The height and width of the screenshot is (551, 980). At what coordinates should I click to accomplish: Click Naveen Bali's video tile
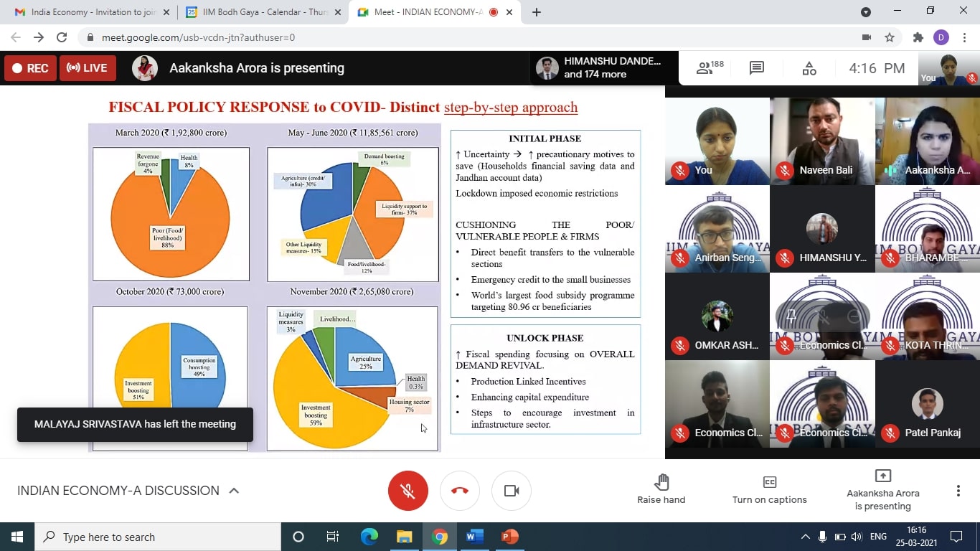coord(822,141)
